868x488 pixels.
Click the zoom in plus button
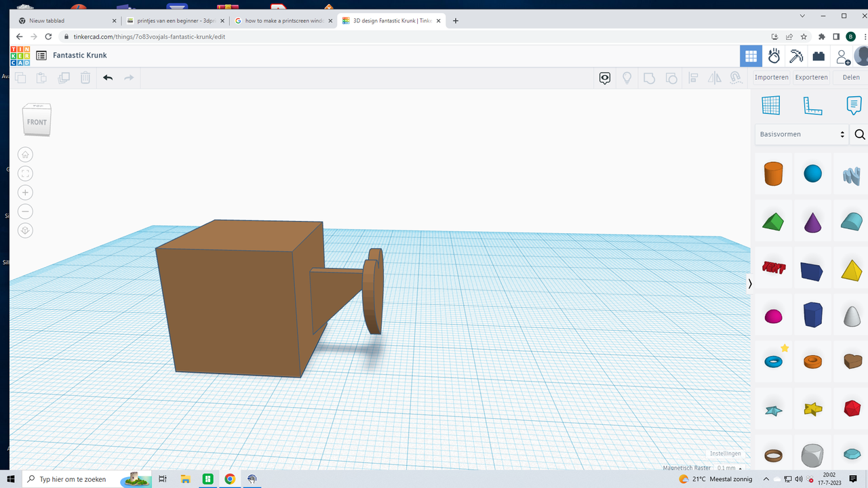(x=25, y=193)
